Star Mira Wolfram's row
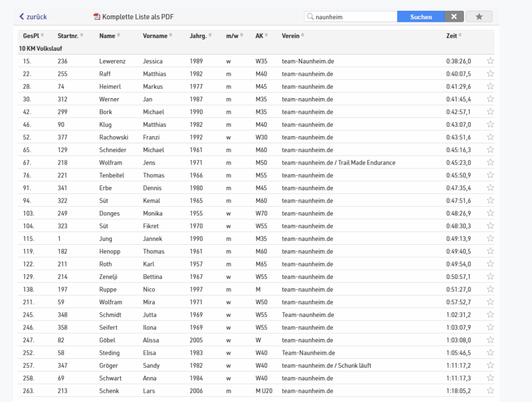This screenshot has height=402, width=532. [490, 302]
